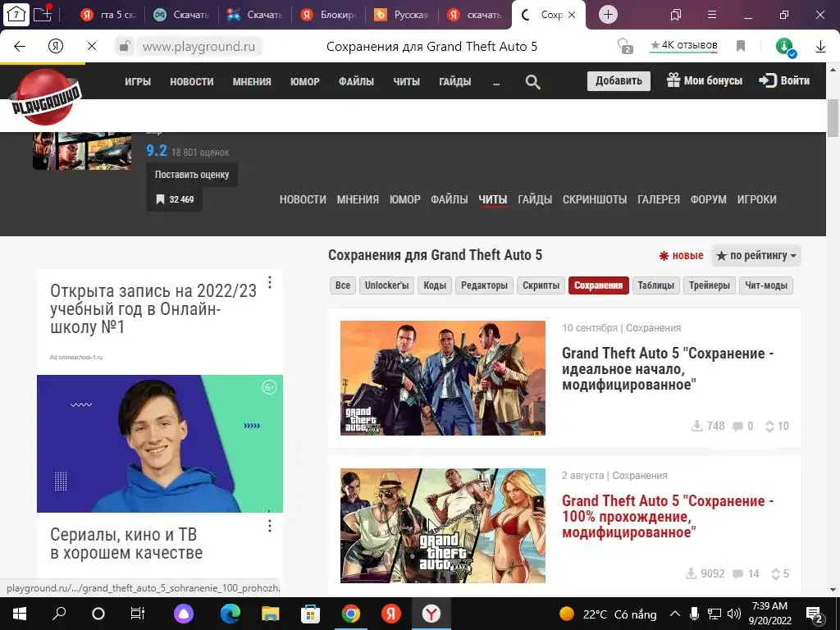840x630 pixels.
Task: Select the Трейнеры filter chip
Action: click(x=710, y=285)
